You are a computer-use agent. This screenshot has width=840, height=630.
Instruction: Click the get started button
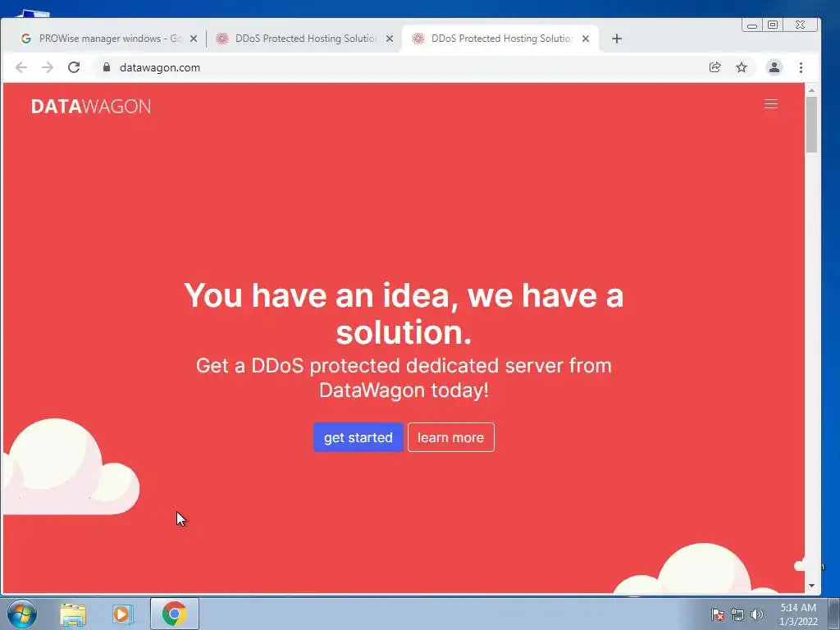358,437
